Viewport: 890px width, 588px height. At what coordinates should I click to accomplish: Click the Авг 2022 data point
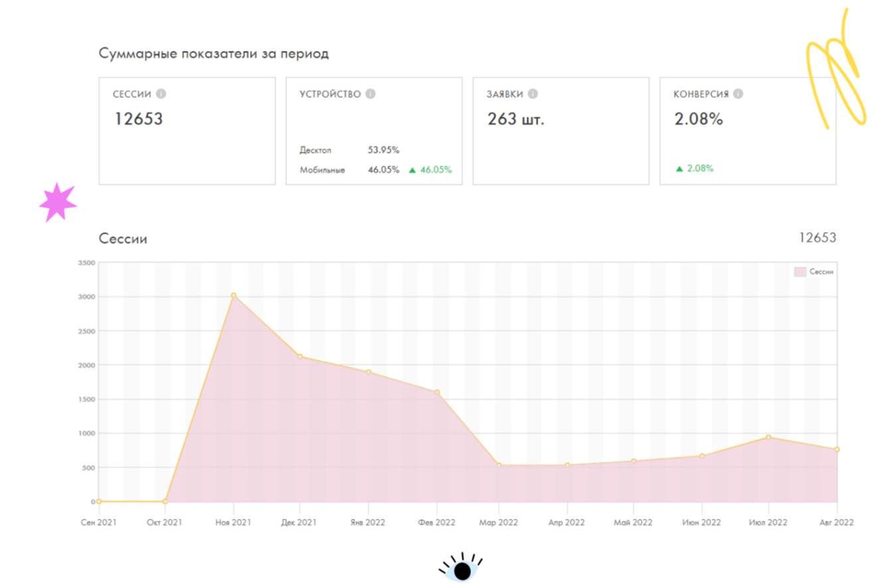[x=836, y=449]
